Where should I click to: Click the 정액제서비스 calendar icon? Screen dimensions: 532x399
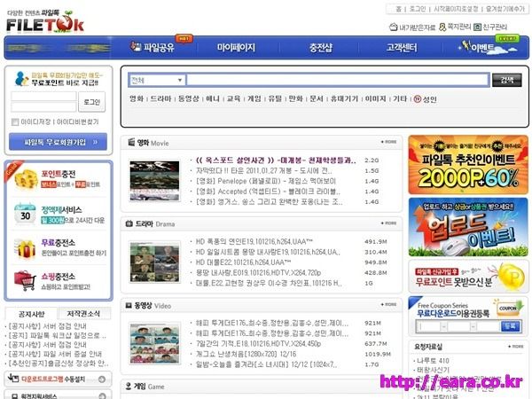click(25, 214)
